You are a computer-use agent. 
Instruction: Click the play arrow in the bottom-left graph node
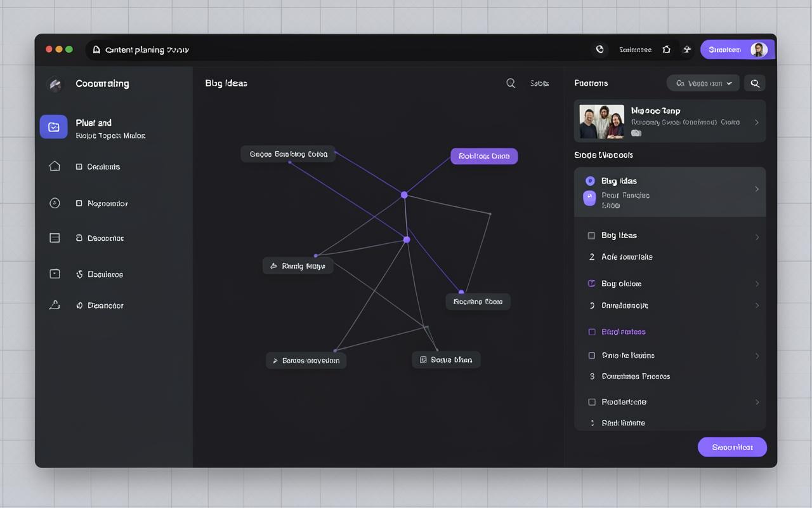[275, 361]
